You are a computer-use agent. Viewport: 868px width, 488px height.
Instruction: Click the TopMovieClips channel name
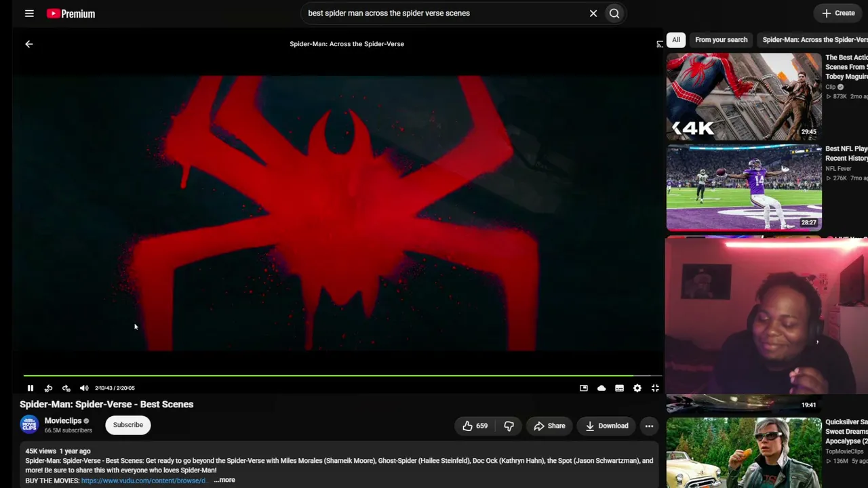tap(844, 451)
